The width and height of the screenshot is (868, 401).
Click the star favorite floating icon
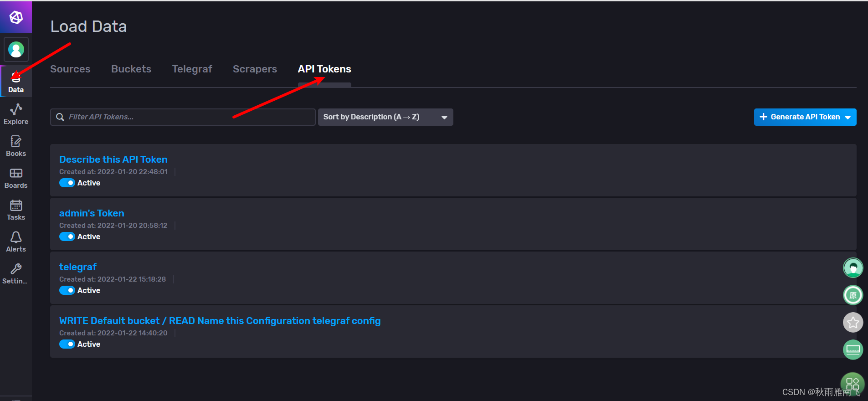853,323
